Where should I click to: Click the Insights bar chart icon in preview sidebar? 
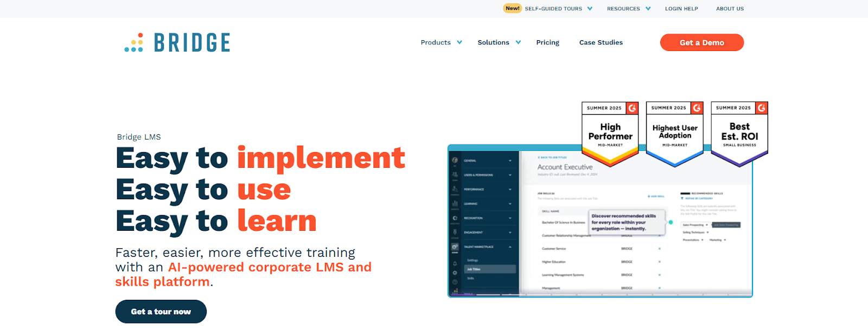coord(455,204)
